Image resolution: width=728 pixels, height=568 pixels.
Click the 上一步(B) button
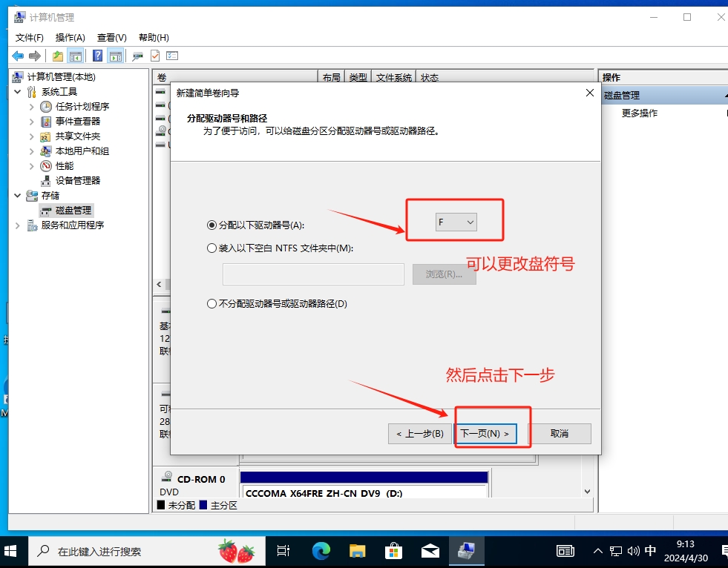420,434
